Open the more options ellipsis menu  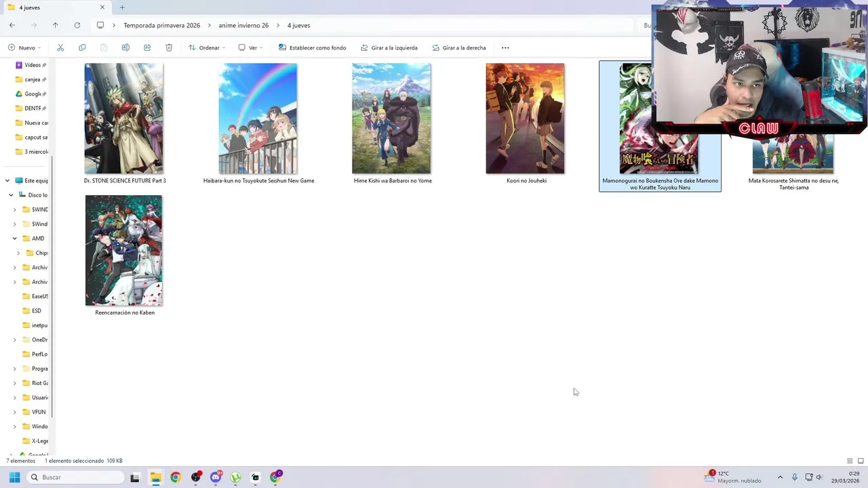point(505,47)
